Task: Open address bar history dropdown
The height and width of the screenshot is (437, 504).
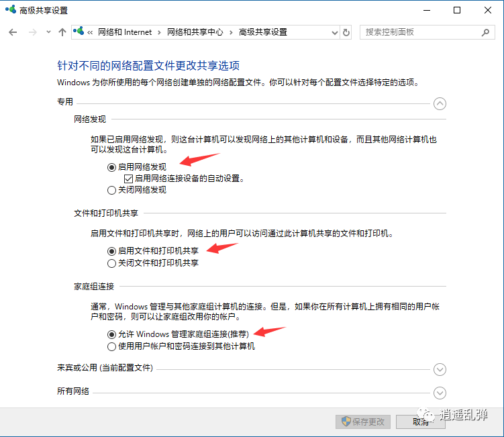Action: (x=335, y=32)
